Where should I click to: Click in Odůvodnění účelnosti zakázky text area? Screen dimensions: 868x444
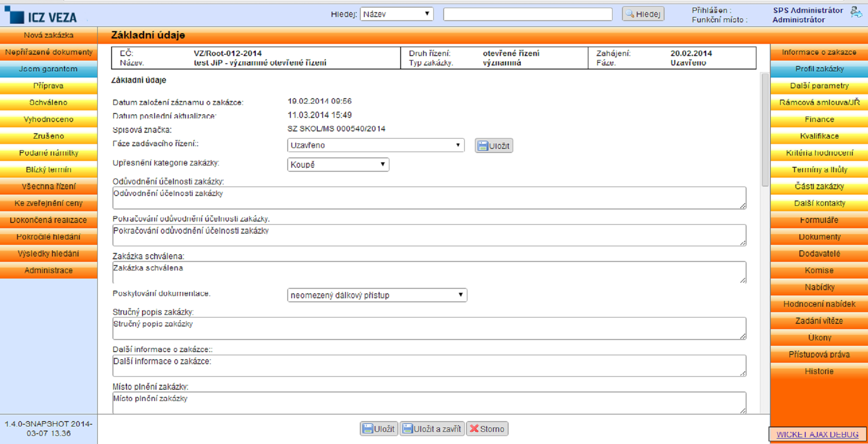(429, 198)
